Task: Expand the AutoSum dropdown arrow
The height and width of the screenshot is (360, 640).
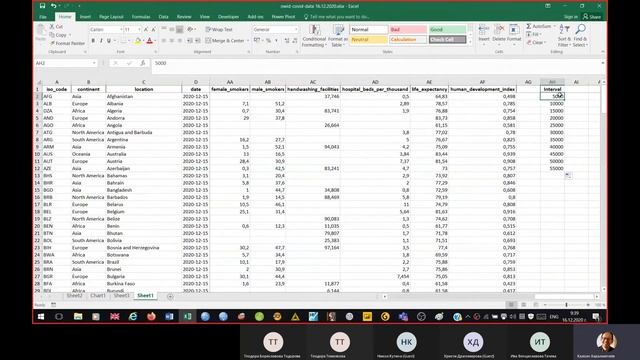Action: pyautogui.click(x=554, y=26)
